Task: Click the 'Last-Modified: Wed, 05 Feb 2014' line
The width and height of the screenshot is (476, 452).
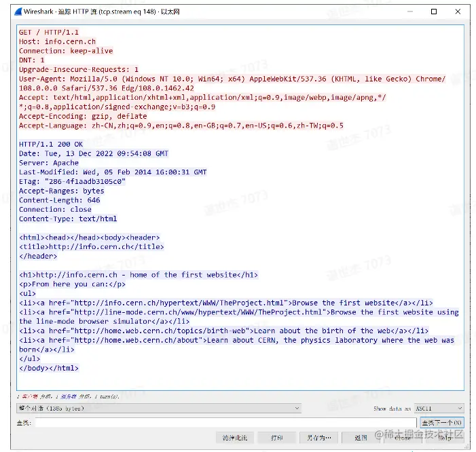Action: [x=113, y=172]
